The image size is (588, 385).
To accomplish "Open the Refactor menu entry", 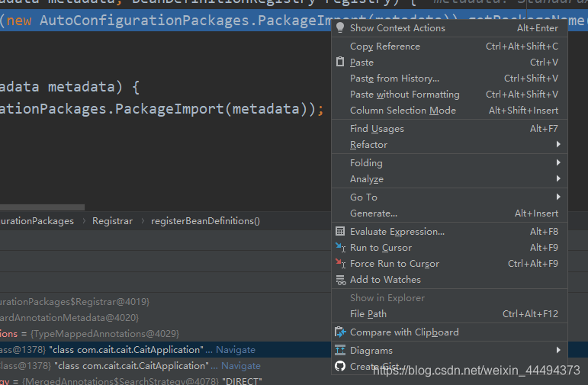I will [x=449, y=145].
